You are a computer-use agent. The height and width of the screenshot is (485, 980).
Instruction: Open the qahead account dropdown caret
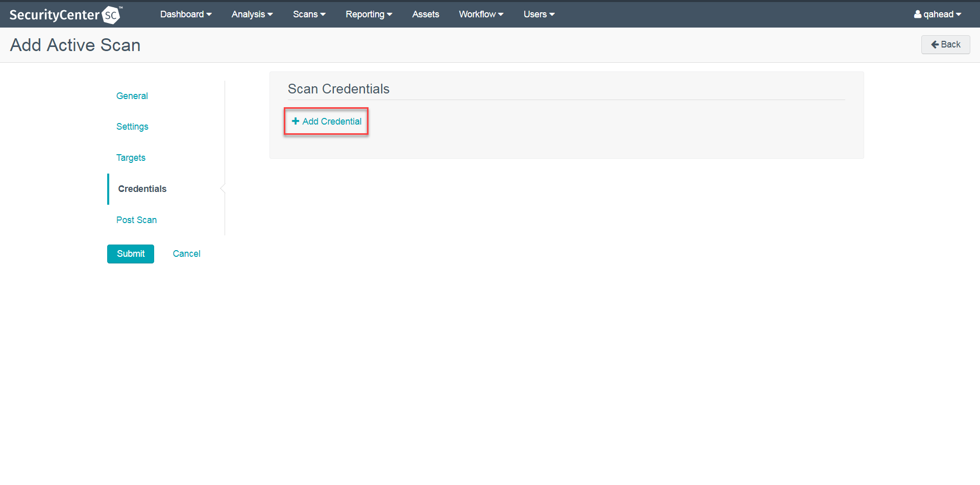[959, 14]
